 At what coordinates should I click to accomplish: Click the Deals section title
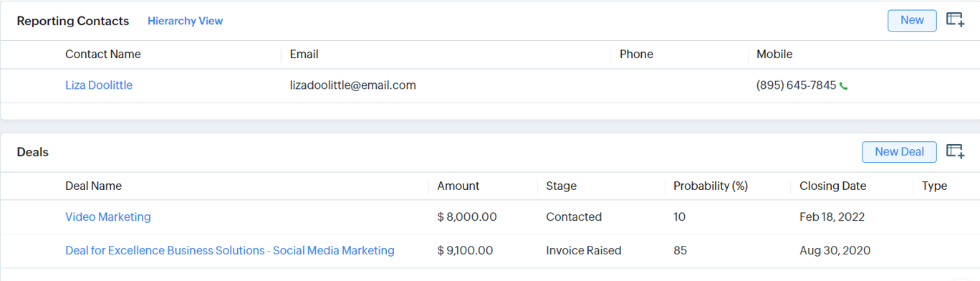tap(33, 152)
